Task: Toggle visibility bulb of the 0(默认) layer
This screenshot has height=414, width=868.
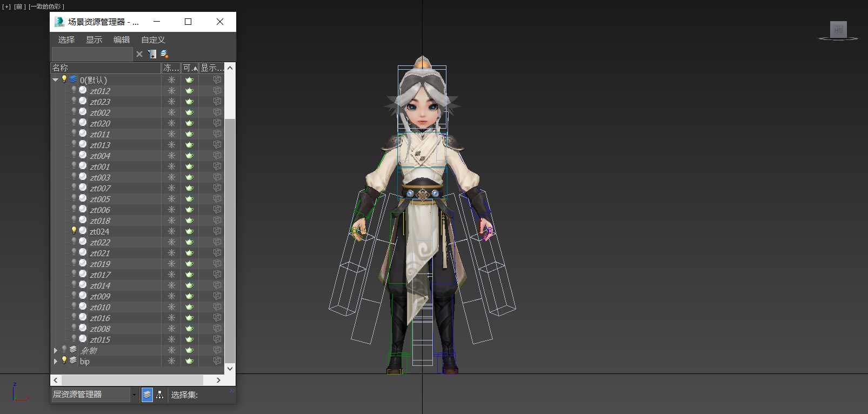Action: coord(64,79)
